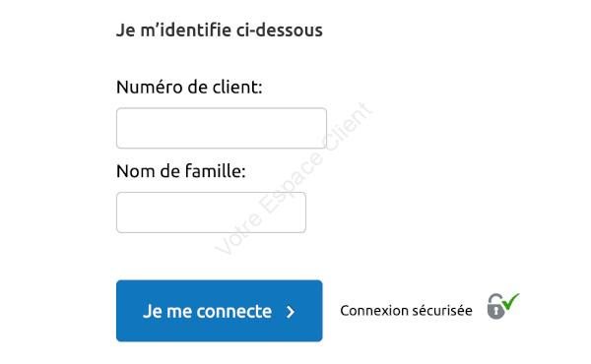591x364 pixels.
Task: Click the Nom de famille label
Action: coord(181,171)
